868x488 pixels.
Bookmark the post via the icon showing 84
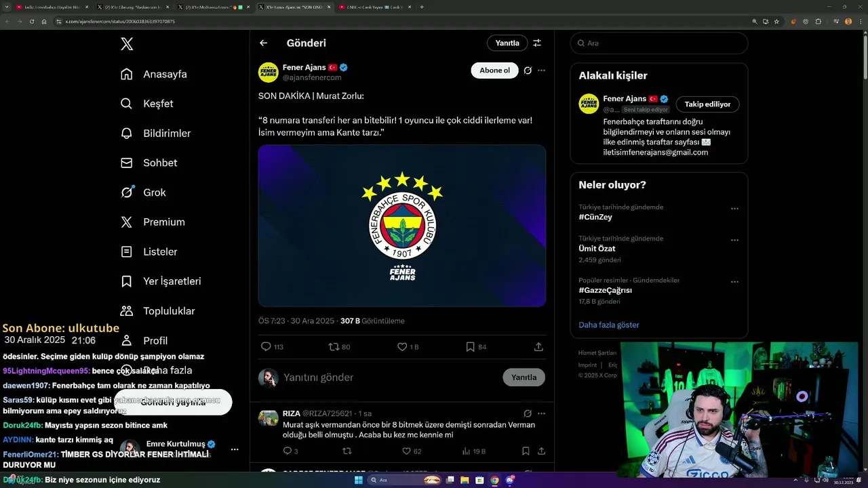pos(476,347)
